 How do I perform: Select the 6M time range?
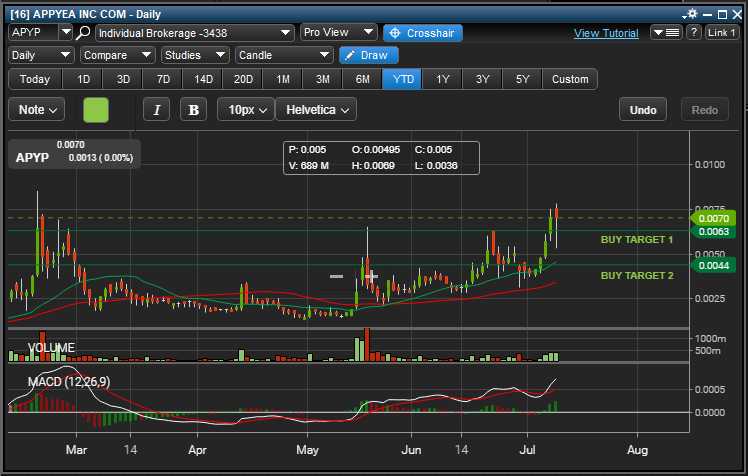pos(363,79)
